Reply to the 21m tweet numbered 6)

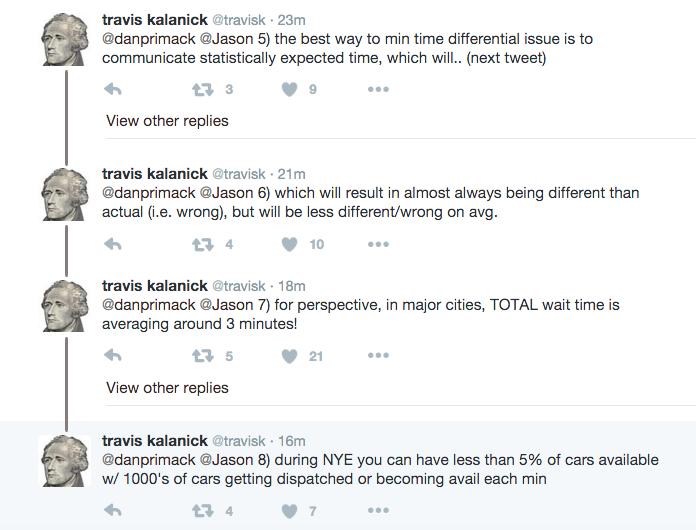coord(113,244)
